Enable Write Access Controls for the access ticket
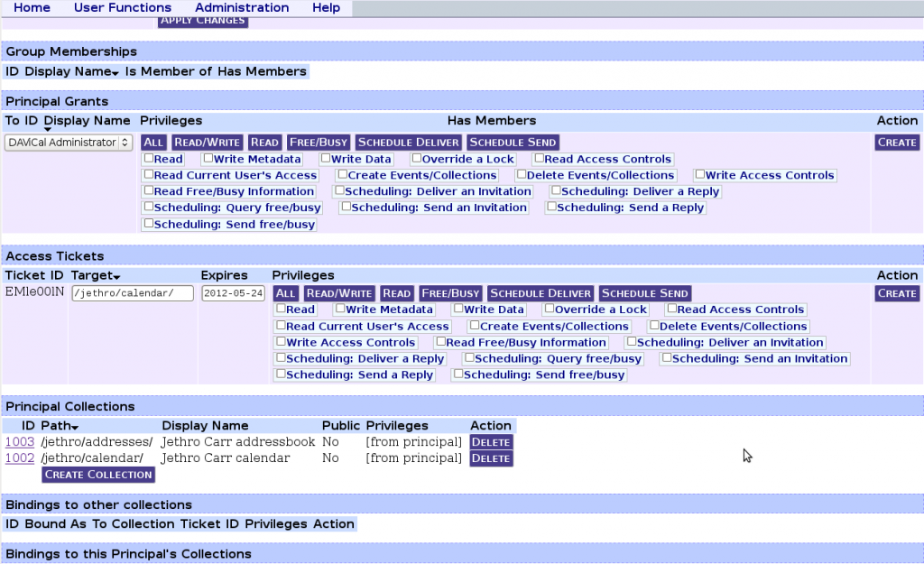 click(x=280, y=342)
